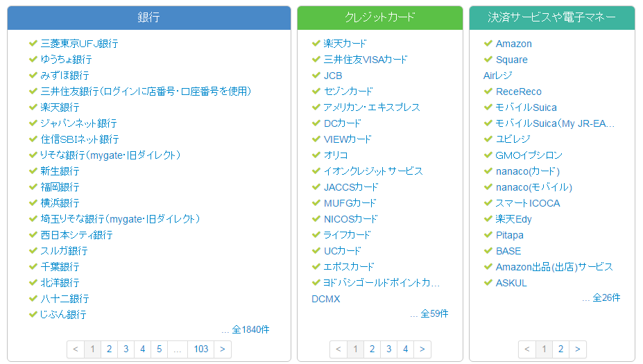
Task: Open モバイルSuica link
Action: click(526, 107)
